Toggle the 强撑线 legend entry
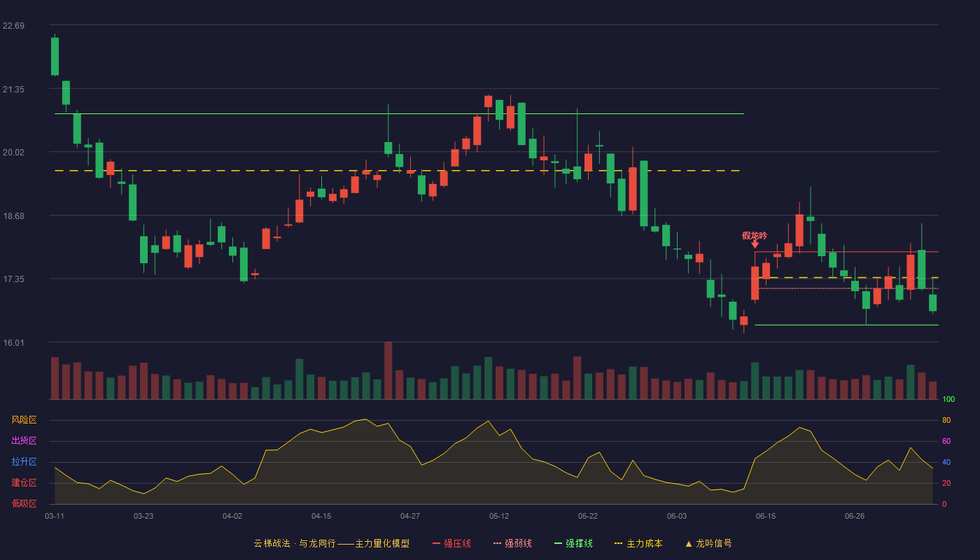The width and height of the screenshot is (980, 560). pyautogui.click(x=573, y=543)
